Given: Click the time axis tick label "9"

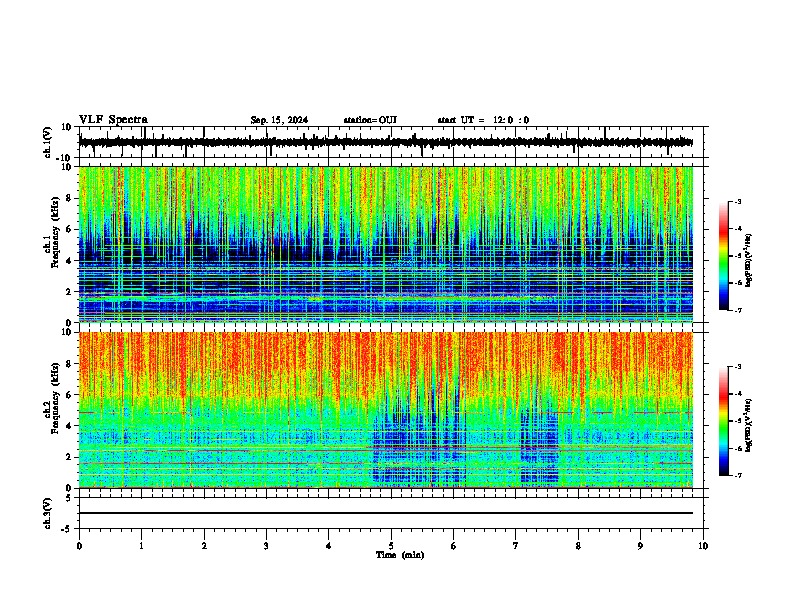Looking at the screenshot, I should pyautogui.click(x=640, y=546).
